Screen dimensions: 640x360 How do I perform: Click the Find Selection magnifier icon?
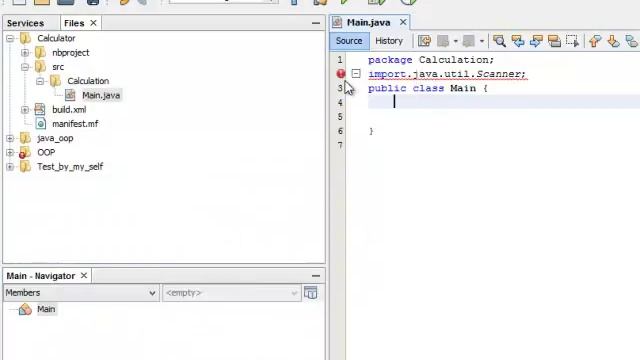pos(499,41)
